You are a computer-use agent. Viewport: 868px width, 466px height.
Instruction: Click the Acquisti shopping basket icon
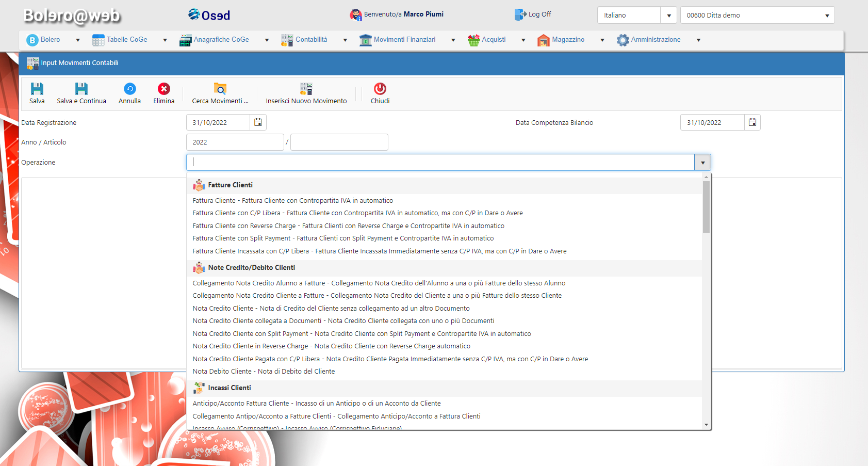474,40
